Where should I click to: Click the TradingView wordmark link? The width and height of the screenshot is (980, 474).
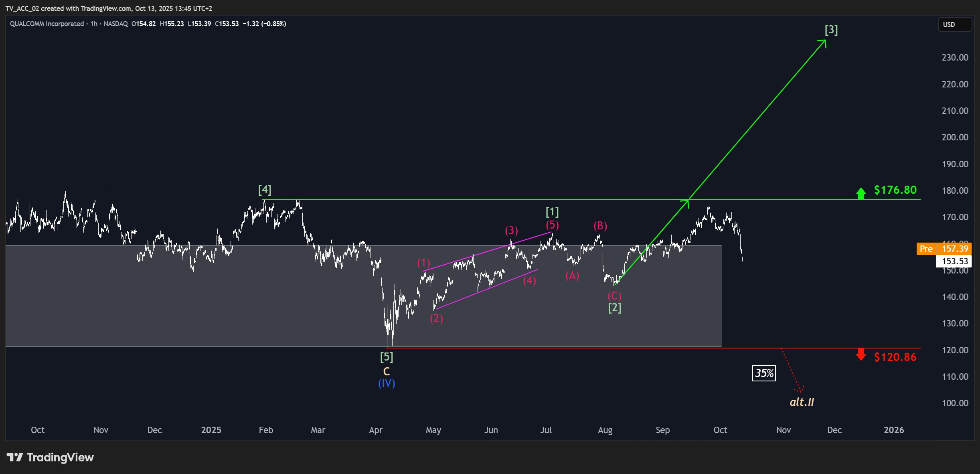click(x=60, y=457)
